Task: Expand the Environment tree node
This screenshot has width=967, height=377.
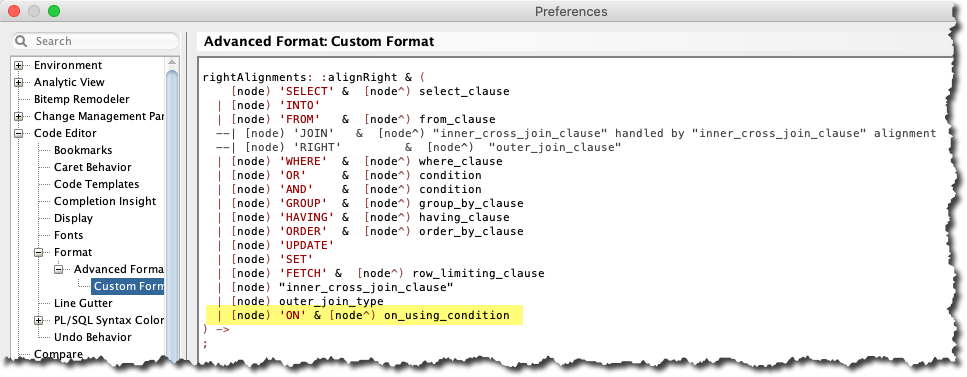Action: click(x=19, y=65)
